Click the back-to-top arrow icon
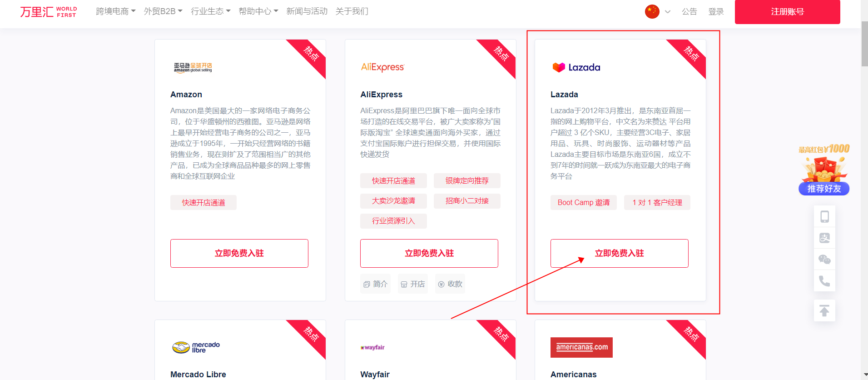Screen dimensions: 868x380 [824, 311]
